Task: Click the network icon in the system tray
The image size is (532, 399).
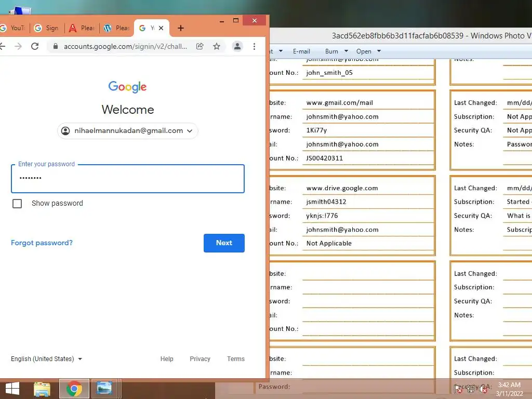Action: 470,389
